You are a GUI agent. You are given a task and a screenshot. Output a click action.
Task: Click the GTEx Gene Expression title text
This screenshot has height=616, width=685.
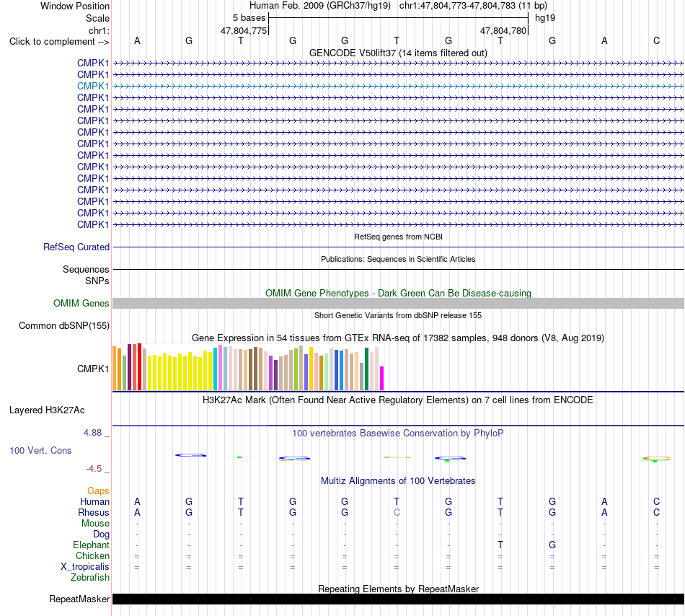(398, 338)
